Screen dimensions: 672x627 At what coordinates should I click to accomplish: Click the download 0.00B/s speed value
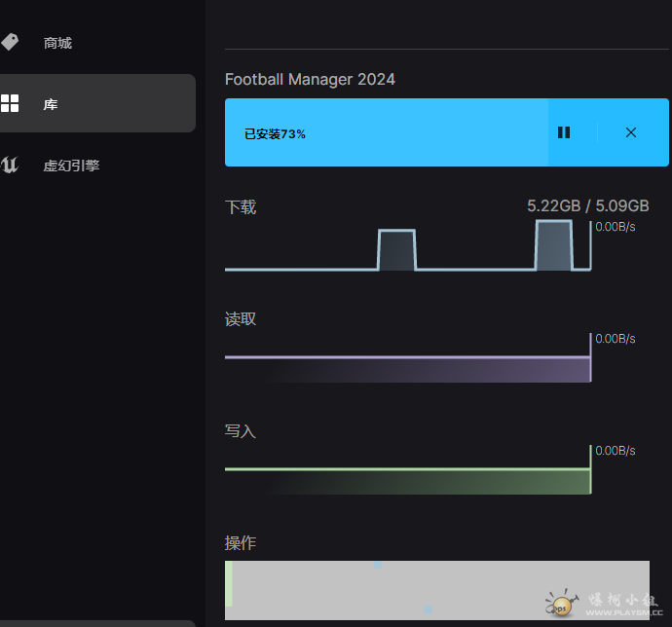click(616, 227)
